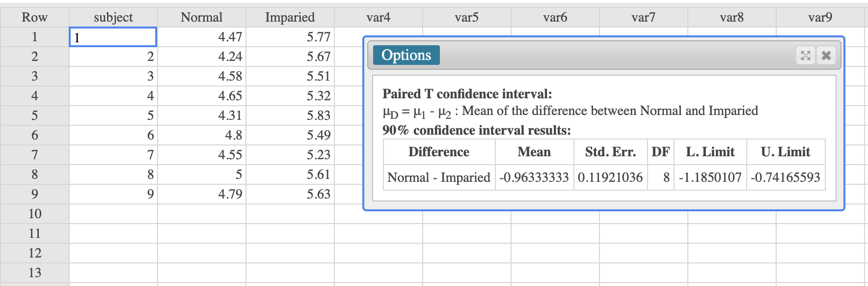Select the var7 column header

click(643, 17)
